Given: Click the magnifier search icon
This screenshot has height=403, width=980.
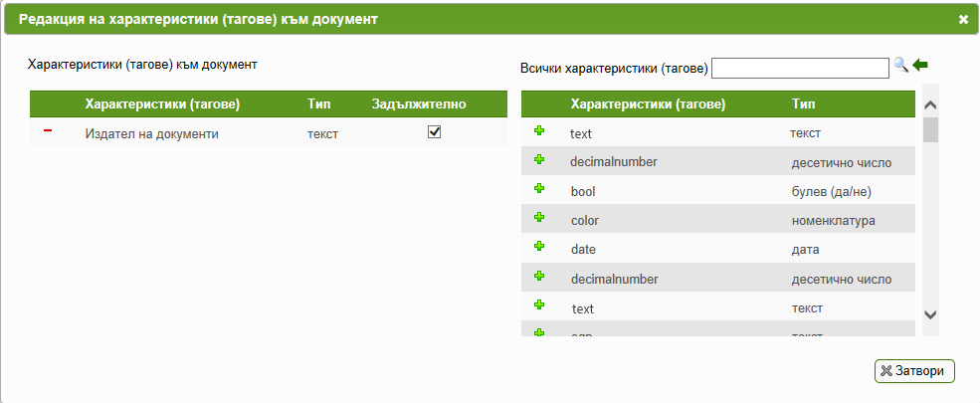Looking at the screenshot, I should [900, 65].
